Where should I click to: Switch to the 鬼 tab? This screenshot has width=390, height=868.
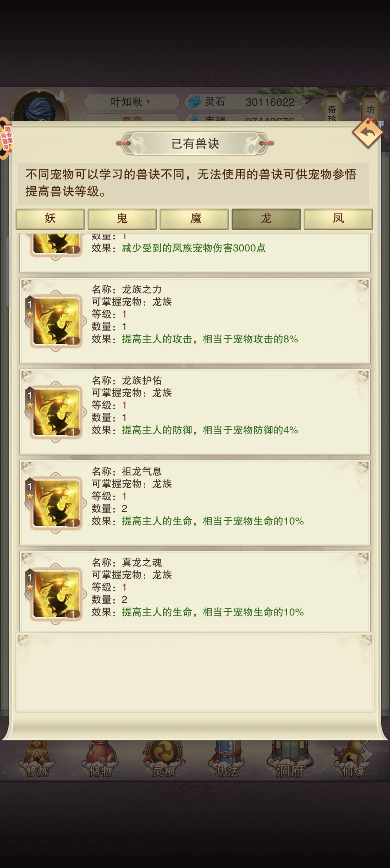point(122,219)
